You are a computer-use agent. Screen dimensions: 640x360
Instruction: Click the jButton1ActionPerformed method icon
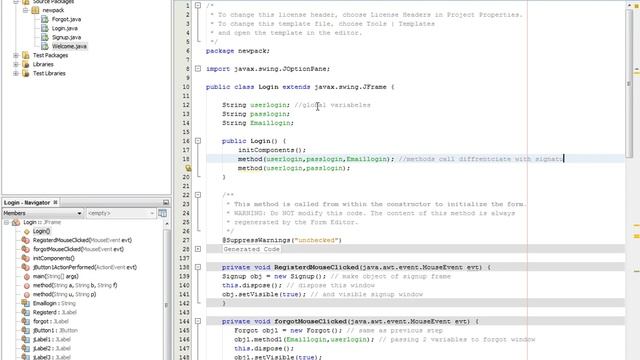pos(26,267)
